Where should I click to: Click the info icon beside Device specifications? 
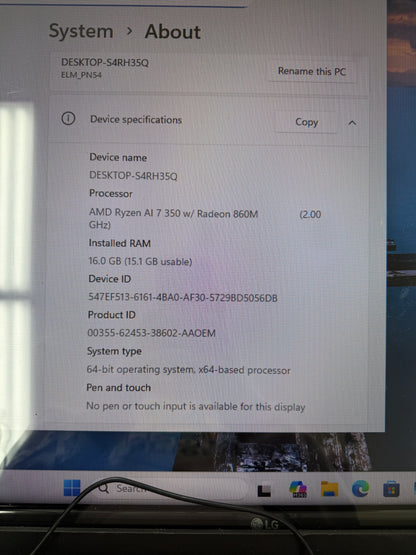point(68,118)
